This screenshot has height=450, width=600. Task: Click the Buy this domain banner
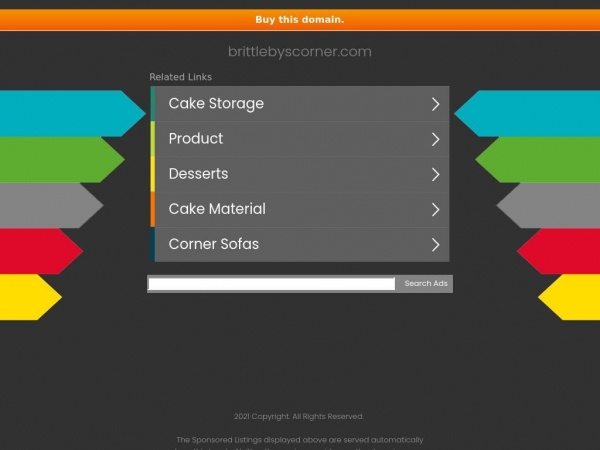tap(300, 20)
